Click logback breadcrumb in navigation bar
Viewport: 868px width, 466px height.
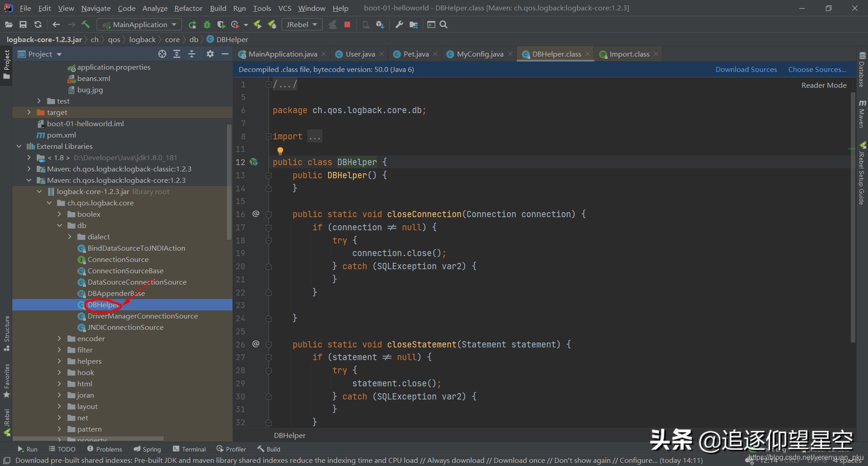coord(142,39)
